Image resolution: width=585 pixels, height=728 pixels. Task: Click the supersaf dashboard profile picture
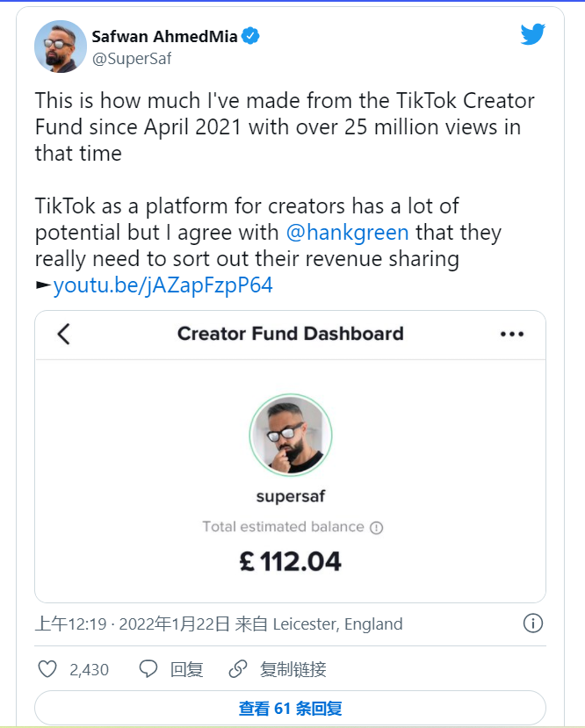[x=290, y=435]
